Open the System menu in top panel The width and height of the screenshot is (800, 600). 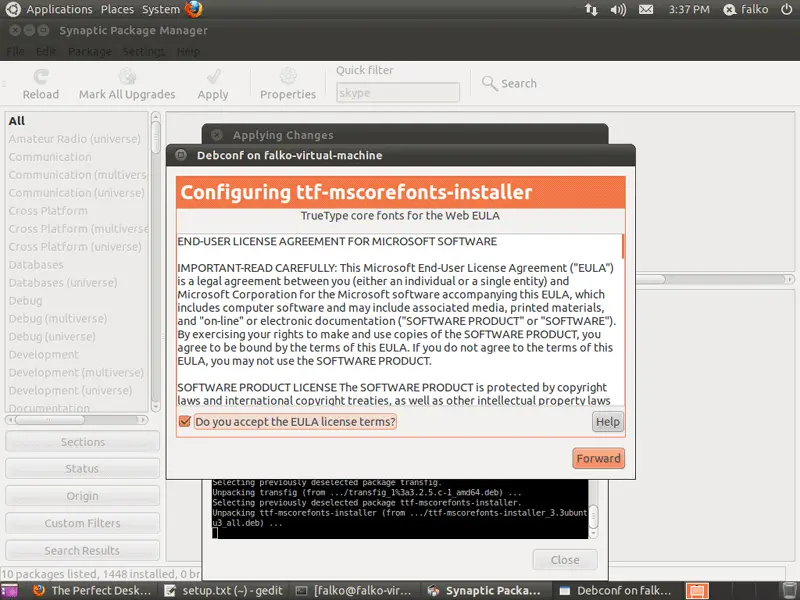[161, 9]
